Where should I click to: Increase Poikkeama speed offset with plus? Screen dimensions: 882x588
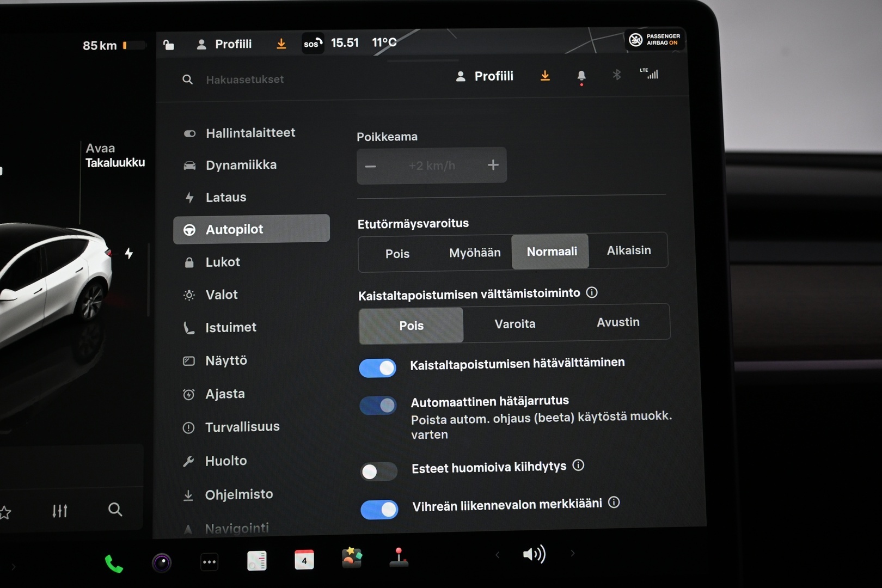(493, 165)
